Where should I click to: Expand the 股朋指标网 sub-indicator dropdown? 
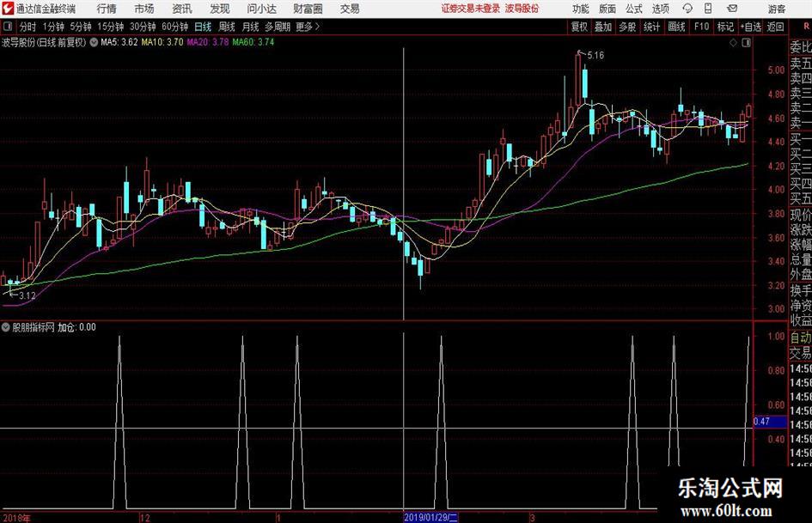tap(6, 327)
